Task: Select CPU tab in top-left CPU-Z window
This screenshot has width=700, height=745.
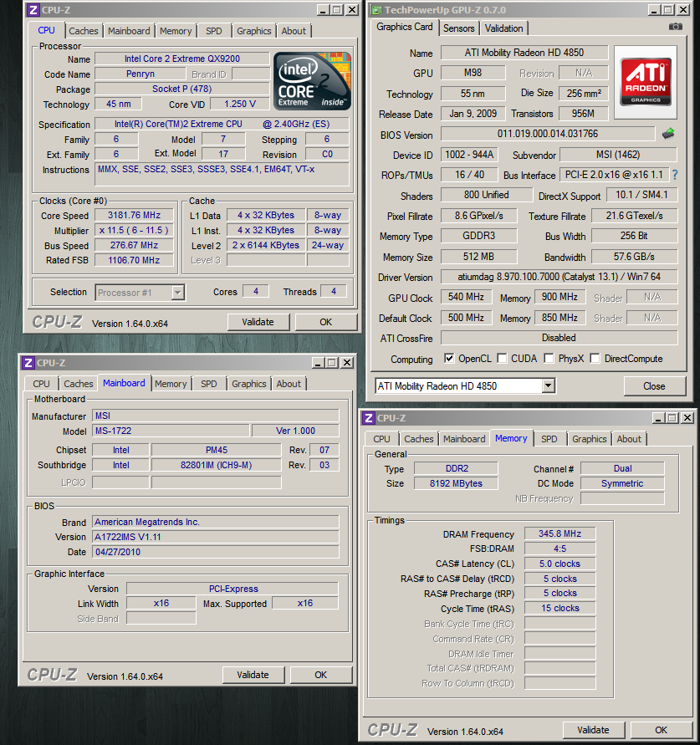Action: point(46,30)
